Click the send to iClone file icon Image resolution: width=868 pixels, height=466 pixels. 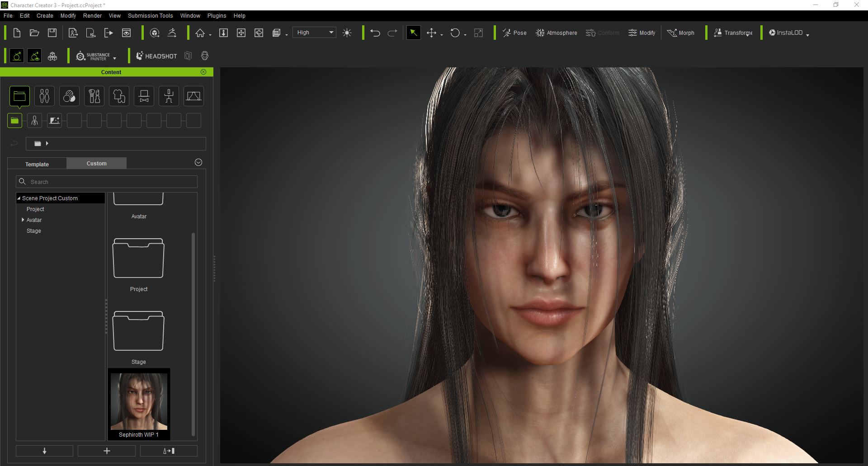91,33
